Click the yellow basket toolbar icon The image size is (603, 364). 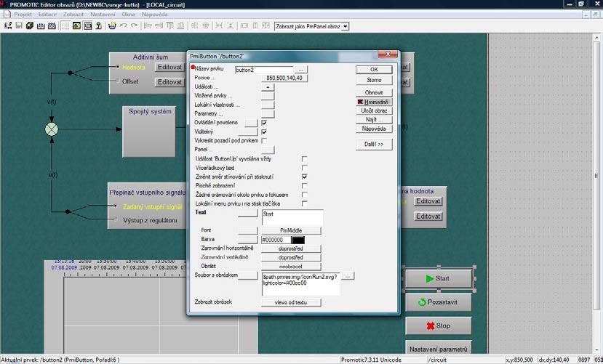click(x=112, y=25)
